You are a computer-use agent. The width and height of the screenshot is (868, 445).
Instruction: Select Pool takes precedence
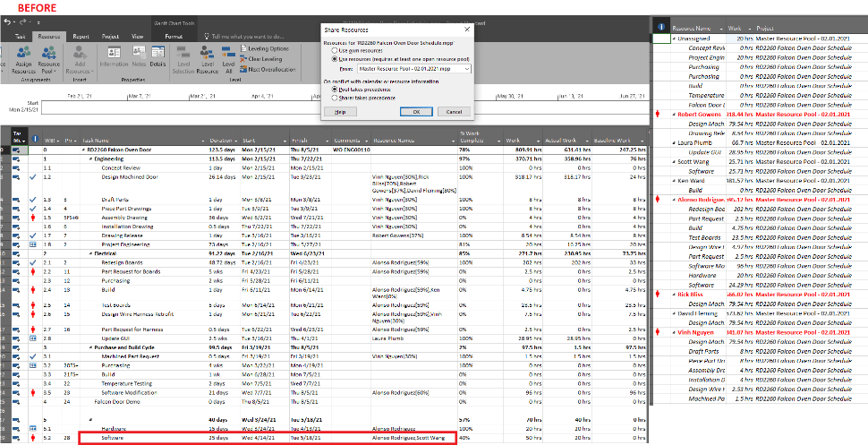tap(361, 90)
